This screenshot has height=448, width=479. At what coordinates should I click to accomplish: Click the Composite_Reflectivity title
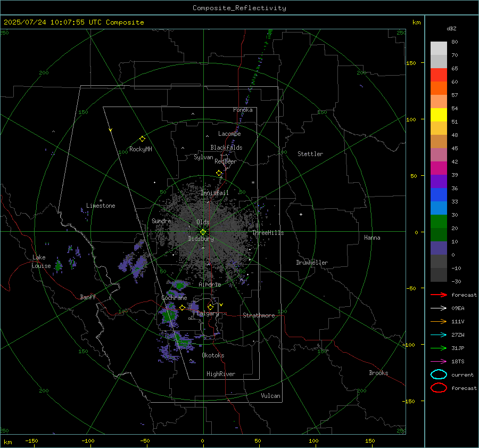(x=240, y=8)
